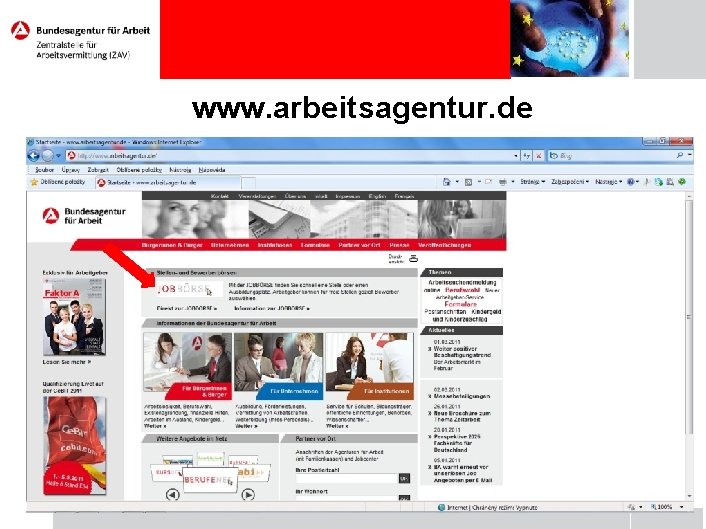Click the abi logo card in carousel

coord(253,472)
